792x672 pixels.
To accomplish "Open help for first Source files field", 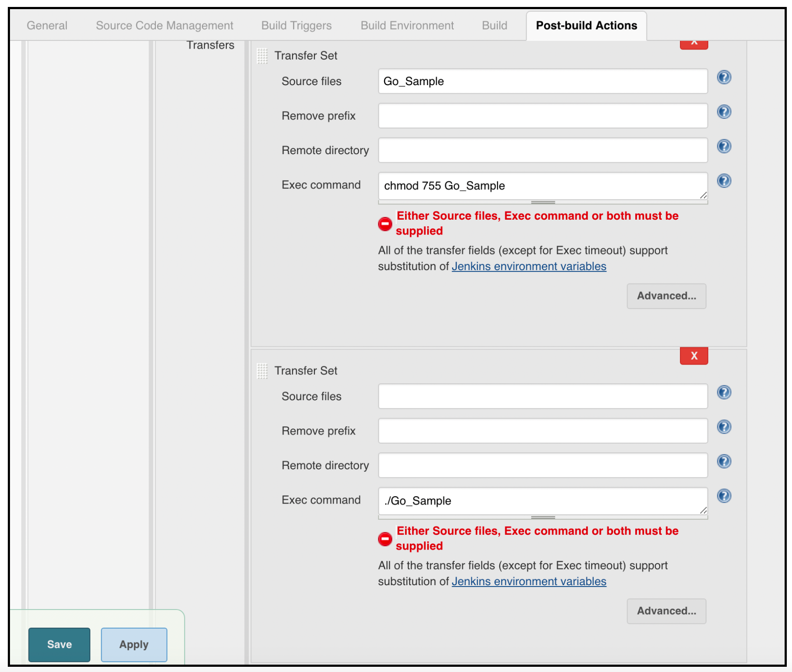I will pyautogui.click(x=724, y=78).
